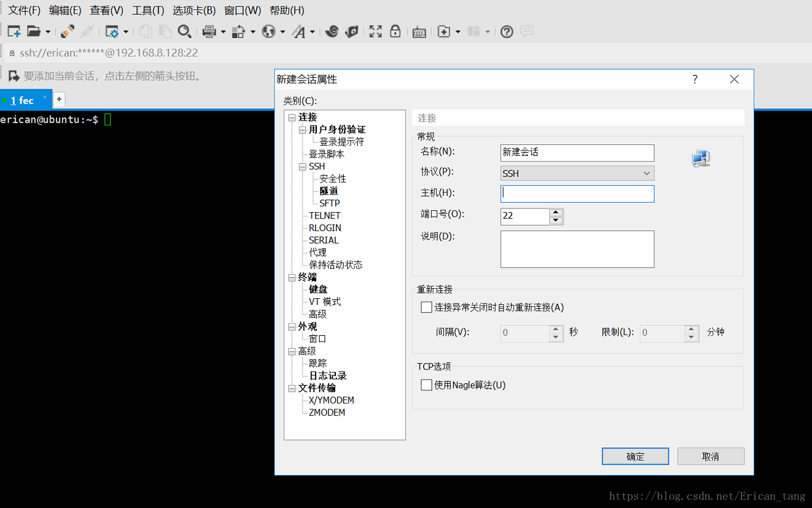812x508 pixels.
Task: Click the globe icon in toolbar
Action: [x=269, y=31]
